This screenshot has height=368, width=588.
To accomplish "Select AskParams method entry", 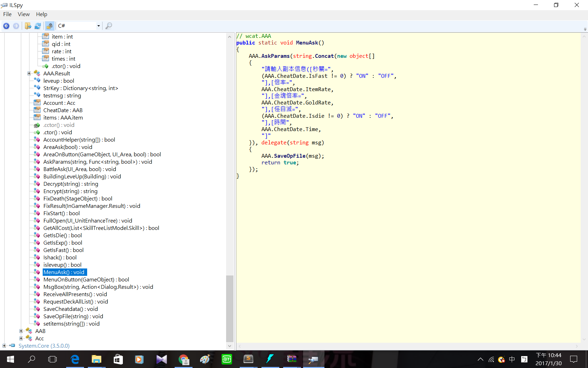I will [98, 162].
